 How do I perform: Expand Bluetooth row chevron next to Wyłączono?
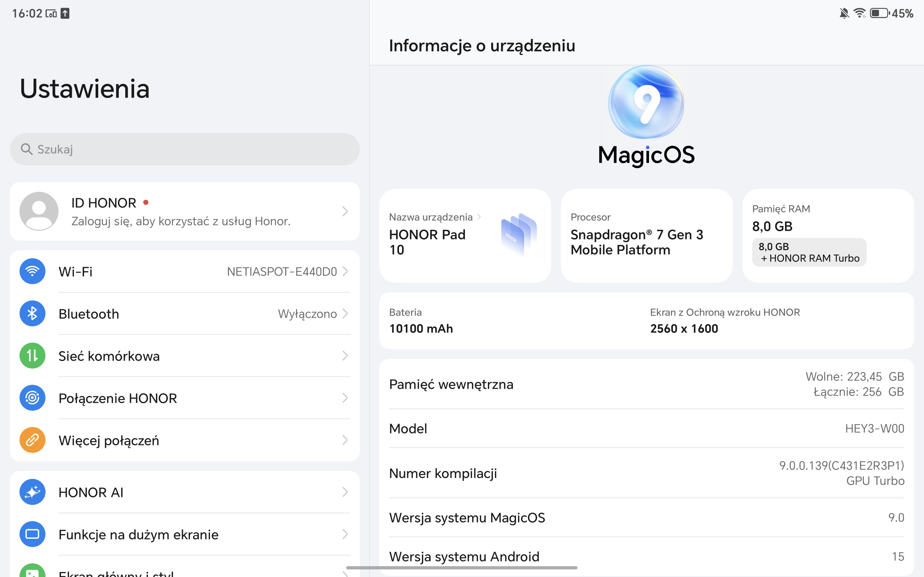pos(345,314)
